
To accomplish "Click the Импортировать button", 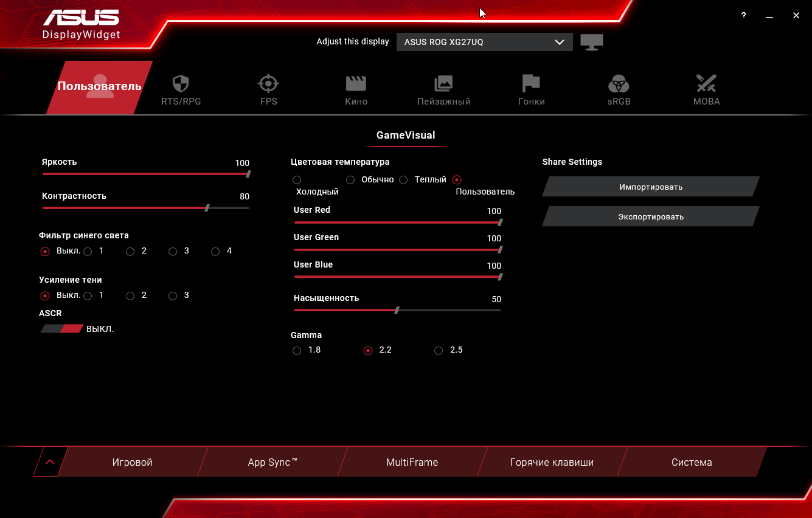I will [651, 187].
